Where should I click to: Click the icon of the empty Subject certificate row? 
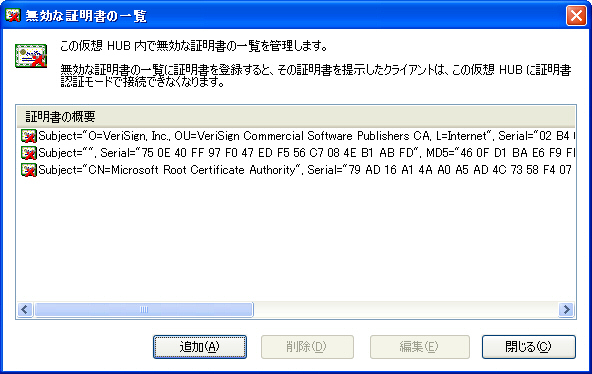[29, 153]
